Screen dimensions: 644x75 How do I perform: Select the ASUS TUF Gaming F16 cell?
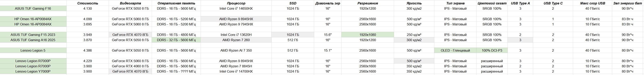(x=33, y=8)
